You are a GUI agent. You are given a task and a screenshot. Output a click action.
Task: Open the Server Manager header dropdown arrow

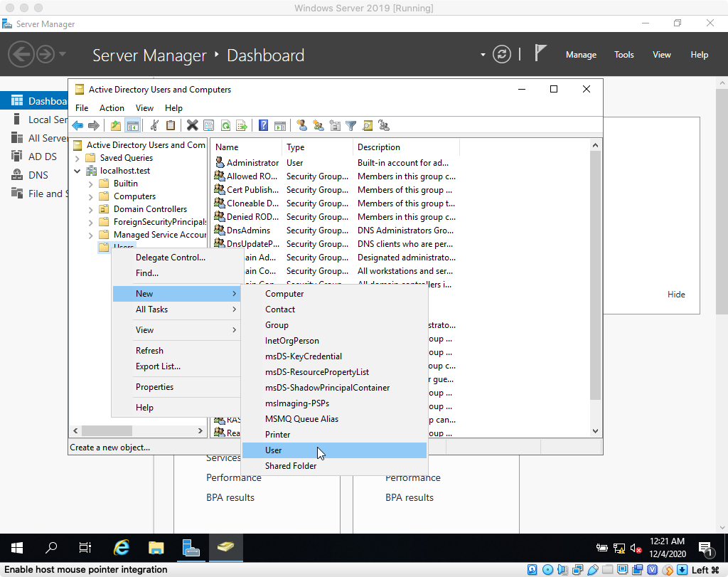[483, 55]
